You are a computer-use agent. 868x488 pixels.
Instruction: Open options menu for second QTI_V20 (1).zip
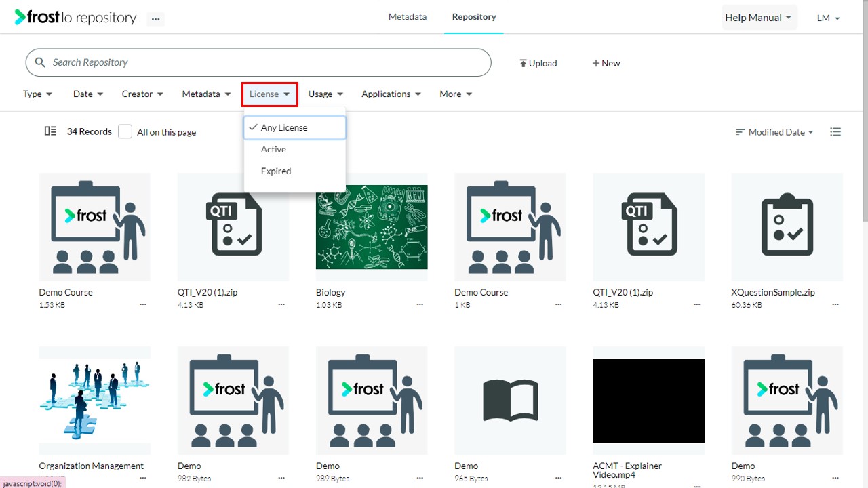pyautogui.click(x=697, y=305)
